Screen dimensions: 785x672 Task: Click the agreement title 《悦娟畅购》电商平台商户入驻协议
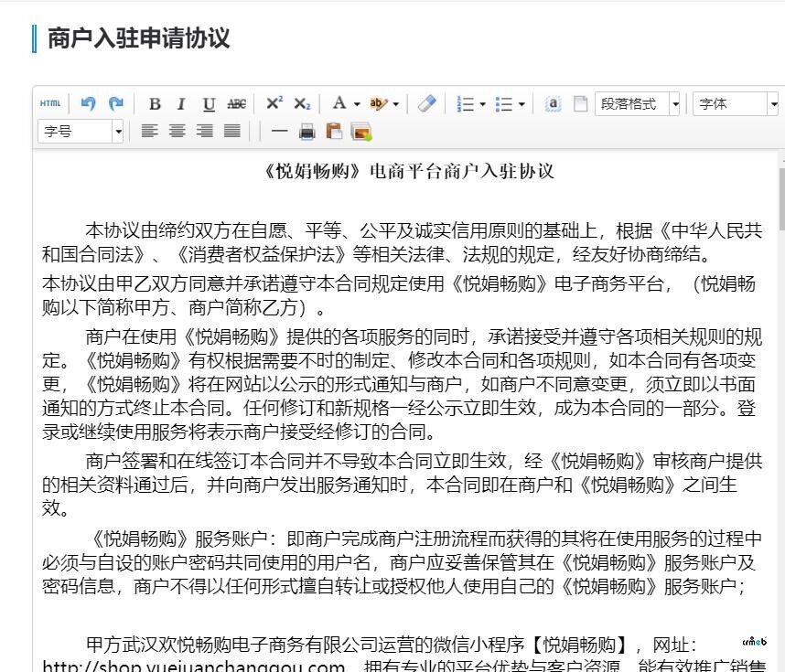point(409,171)
